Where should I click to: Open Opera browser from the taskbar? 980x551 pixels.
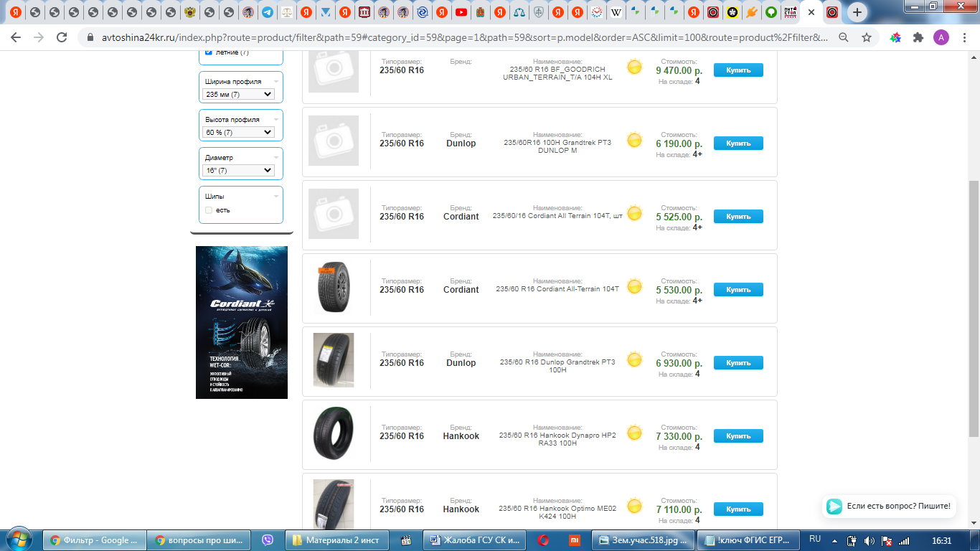pos(544,540)
